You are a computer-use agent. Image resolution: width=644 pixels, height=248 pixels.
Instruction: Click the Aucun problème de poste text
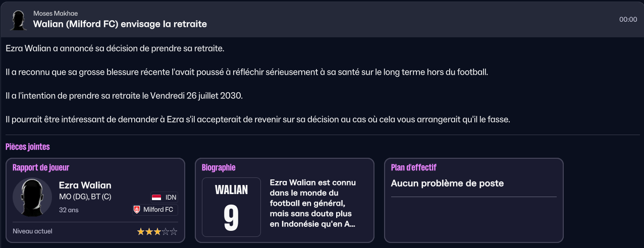coord(447,183)
